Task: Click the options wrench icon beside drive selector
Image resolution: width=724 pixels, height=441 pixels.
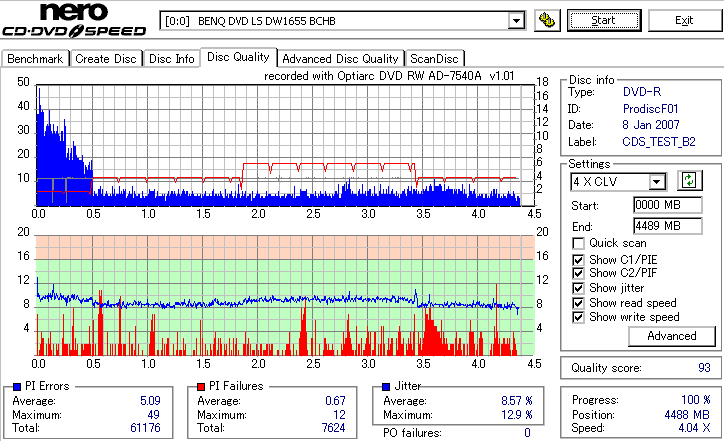Action: (547, 20)
